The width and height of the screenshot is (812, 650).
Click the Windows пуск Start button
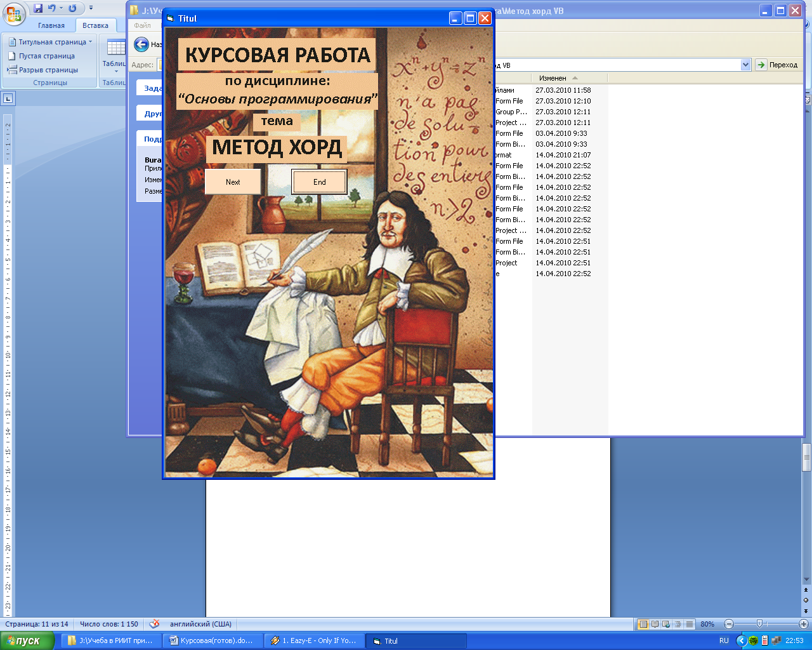27,640
